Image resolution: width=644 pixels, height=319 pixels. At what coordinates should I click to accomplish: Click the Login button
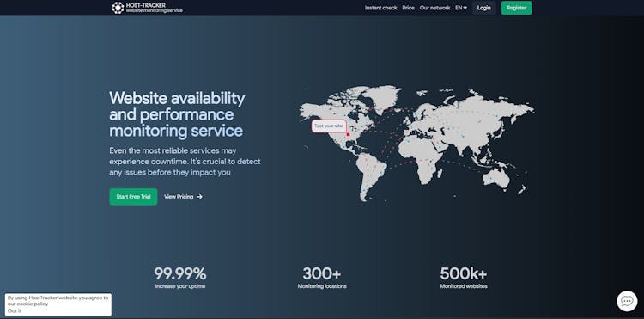click(x=483, y=8)
